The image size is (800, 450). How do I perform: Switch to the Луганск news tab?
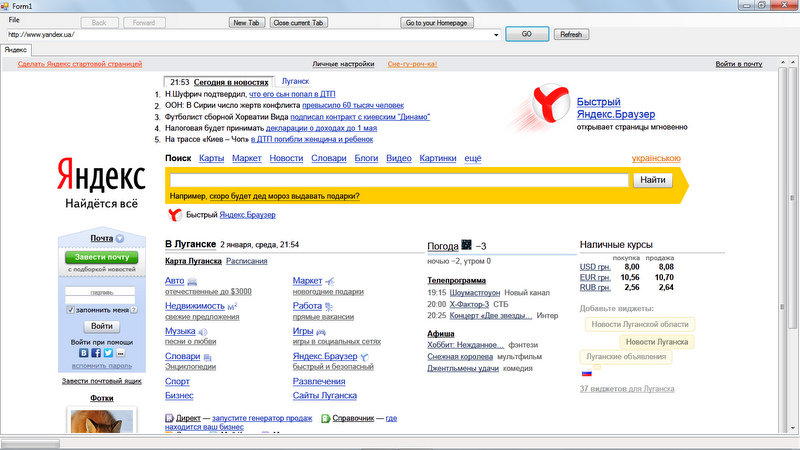pyautogui.click(x=295, y=81)
